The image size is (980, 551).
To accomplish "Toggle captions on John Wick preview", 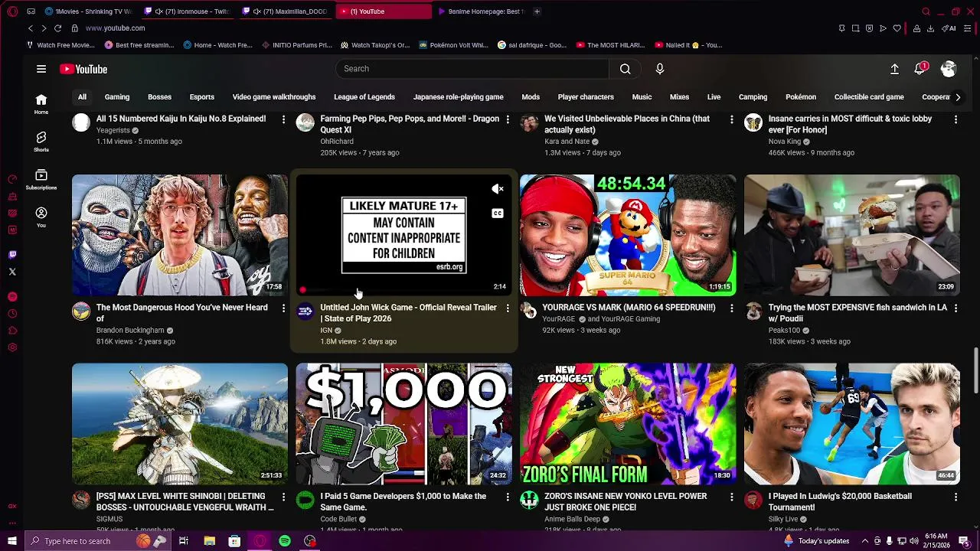I will pyautogui.click(x=498, y=214).
